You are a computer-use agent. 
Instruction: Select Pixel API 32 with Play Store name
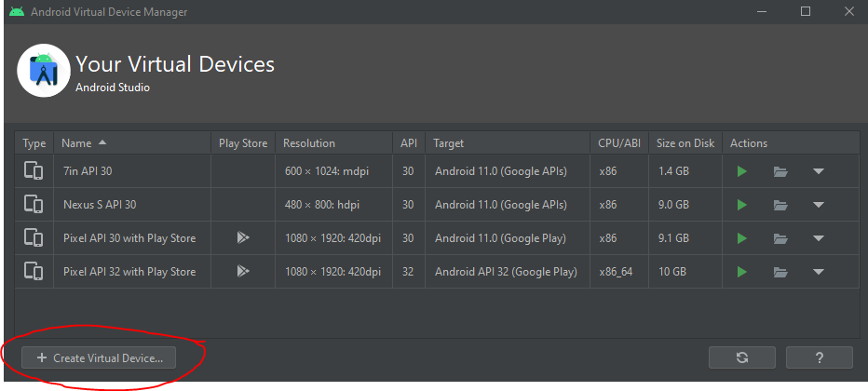[x=129, y=272]
